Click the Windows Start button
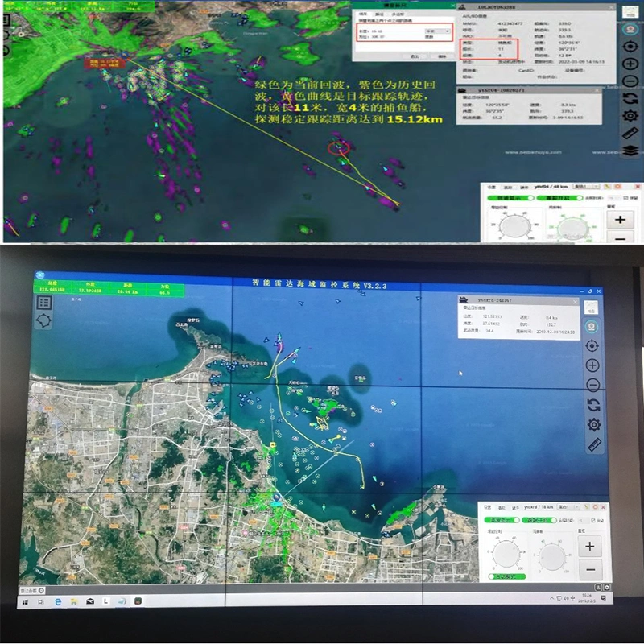This screenshot has width=644, height=644. point(25,602)
